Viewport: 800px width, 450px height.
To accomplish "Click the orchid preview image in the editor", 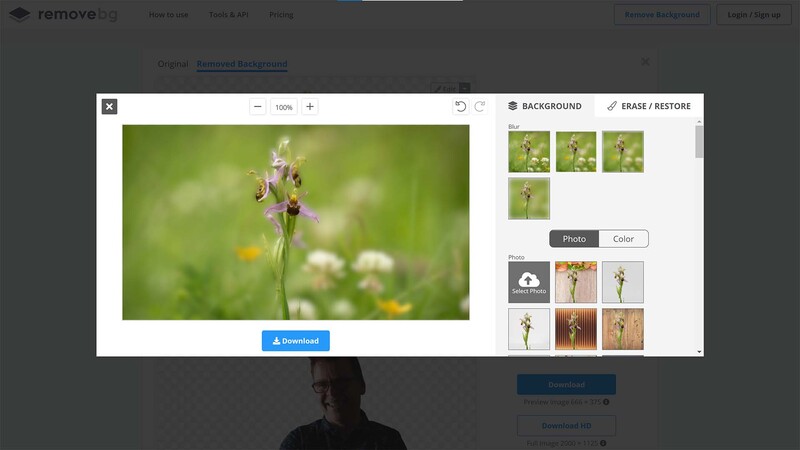I will pos(296,222).
